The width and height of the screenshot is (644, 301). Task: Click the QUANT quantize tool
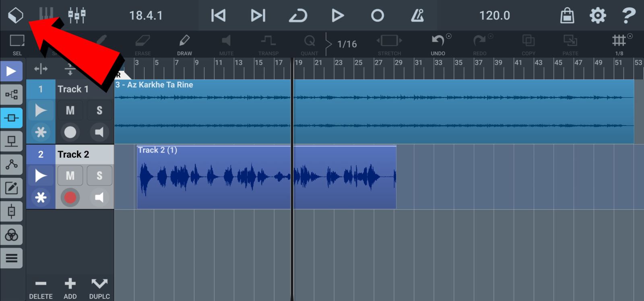tap(309, 45)
